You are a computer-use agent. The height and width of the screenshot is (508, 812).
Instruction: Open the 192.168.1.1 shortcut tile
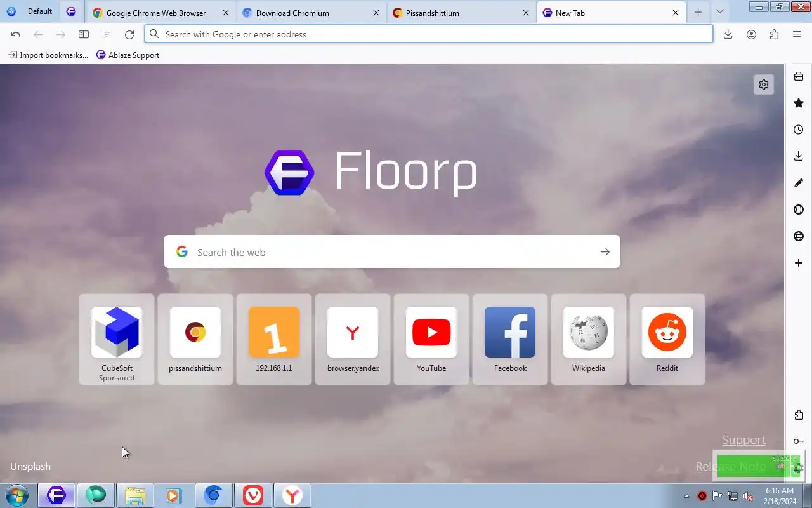click(274, 340)
